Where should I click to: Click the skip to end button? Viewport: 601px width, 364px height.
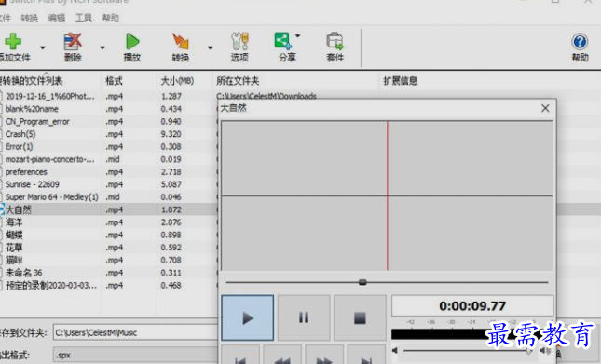366,355
